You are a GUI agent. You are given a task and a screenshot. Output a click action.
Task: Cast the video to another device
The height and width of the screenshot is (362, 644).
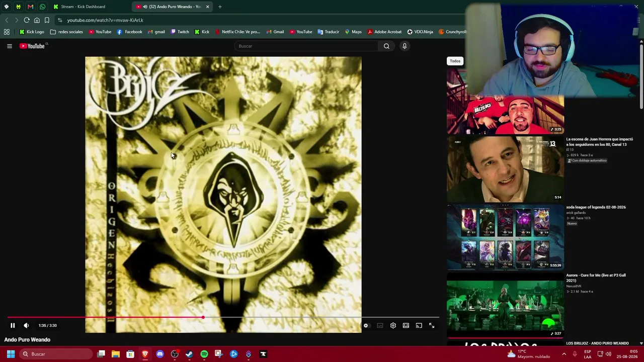(x=419, y=325)
